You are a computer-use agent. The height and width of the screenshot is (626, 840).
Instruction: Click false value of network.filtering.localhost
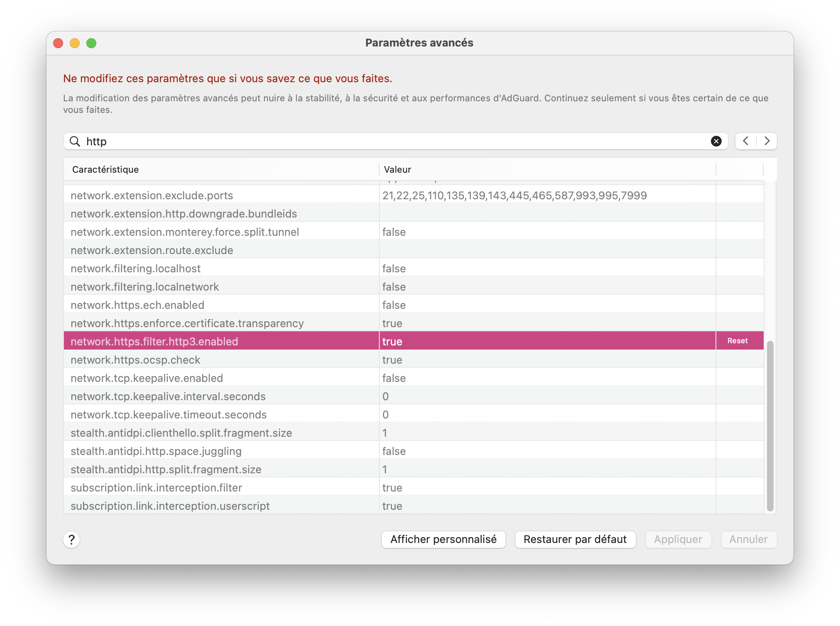tap(394, 269)
